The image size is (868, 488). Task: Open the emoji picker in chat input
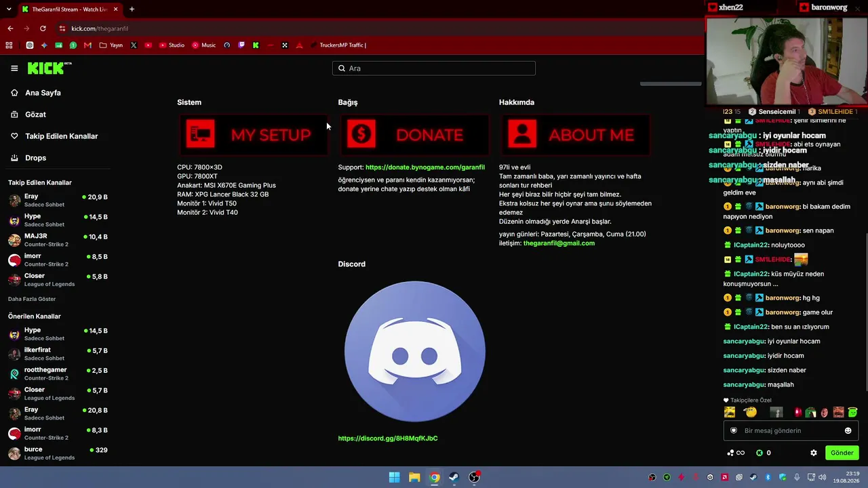tap(848, 430)
